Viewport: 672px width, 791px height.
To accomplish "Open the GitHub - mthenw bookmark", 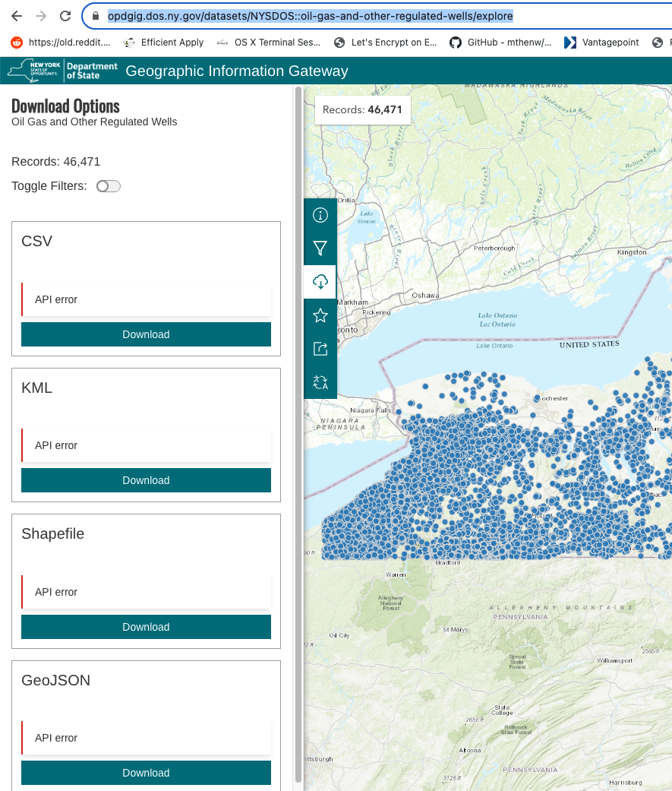I will pos(500,43).
